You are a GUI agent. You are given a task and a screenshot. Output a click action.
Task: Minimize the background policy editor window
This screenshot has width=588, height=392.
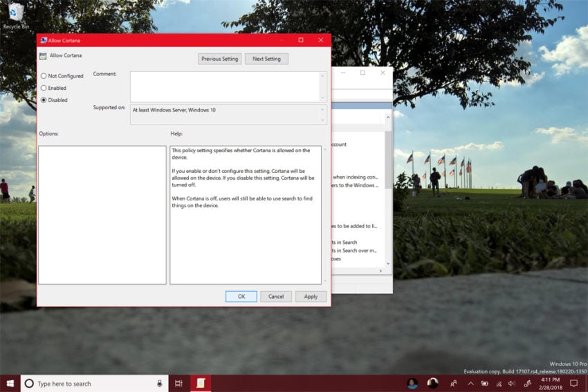(x=343, y=73)
